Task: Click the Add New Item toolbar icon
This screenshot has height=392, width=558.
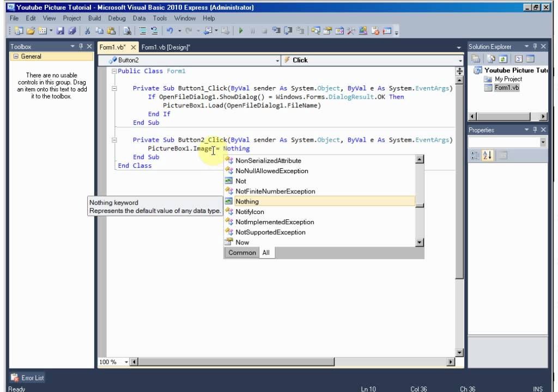Action: tap(43, 31)
